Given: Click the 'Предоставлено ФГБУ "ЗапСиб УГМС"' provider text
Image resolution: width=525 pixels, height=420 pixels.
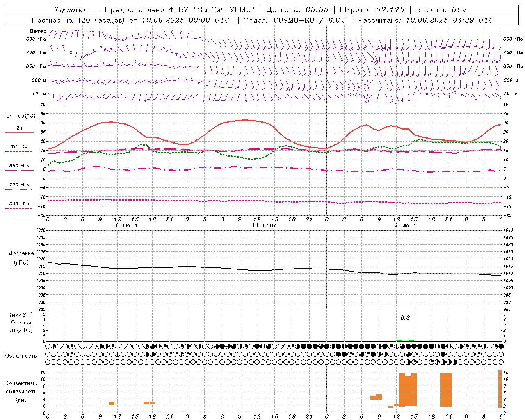Looking at the screenshot, I should pos(180,10).
